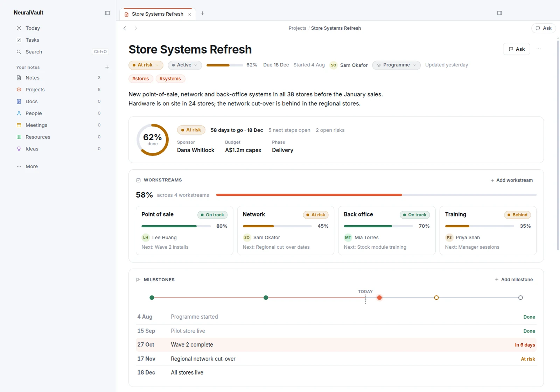Click the 62% done progress ring

coord(153,140)
